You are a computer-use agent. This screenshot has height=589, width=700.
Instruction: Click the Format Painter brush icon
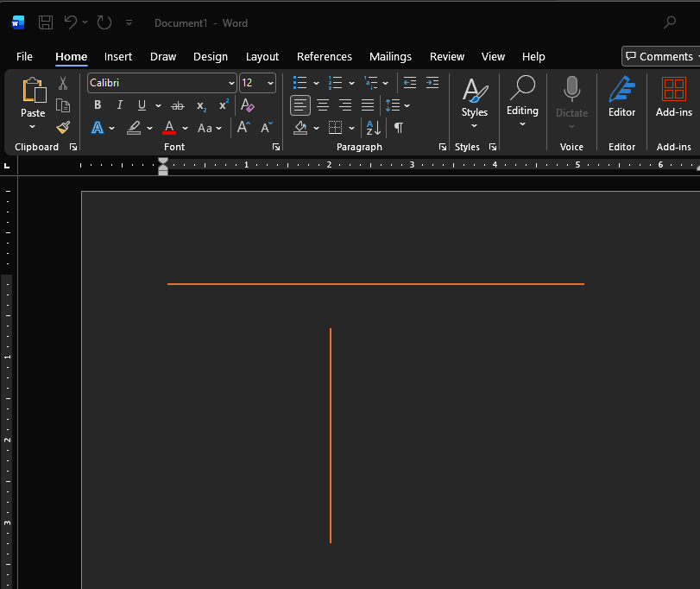tap(63, 128)
